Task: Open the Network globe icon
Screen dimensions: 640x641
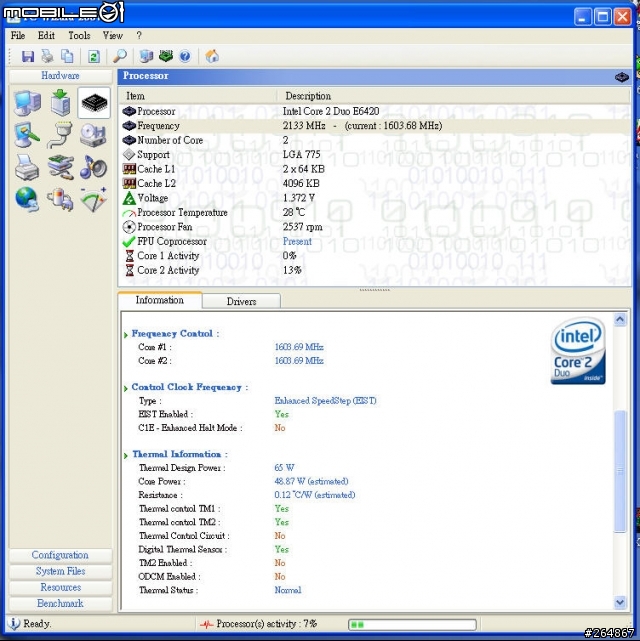Action: (27, 199)
